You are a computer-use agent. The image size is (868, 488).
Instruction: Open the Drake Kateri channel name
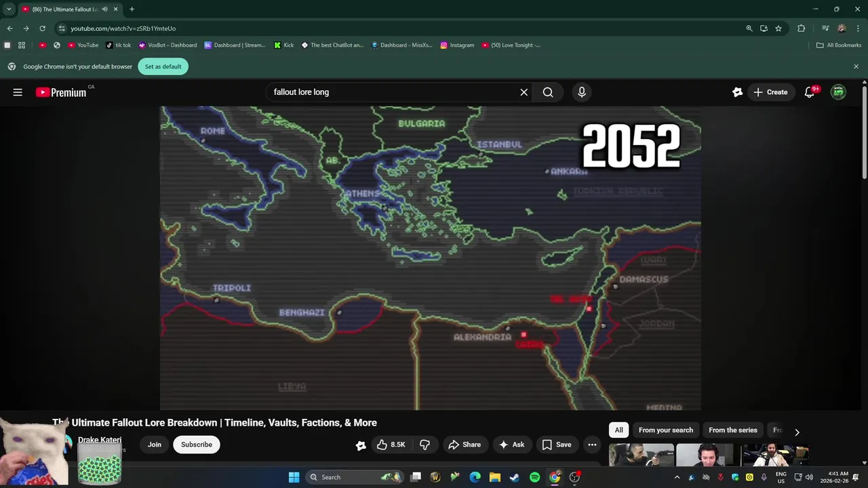100,440
